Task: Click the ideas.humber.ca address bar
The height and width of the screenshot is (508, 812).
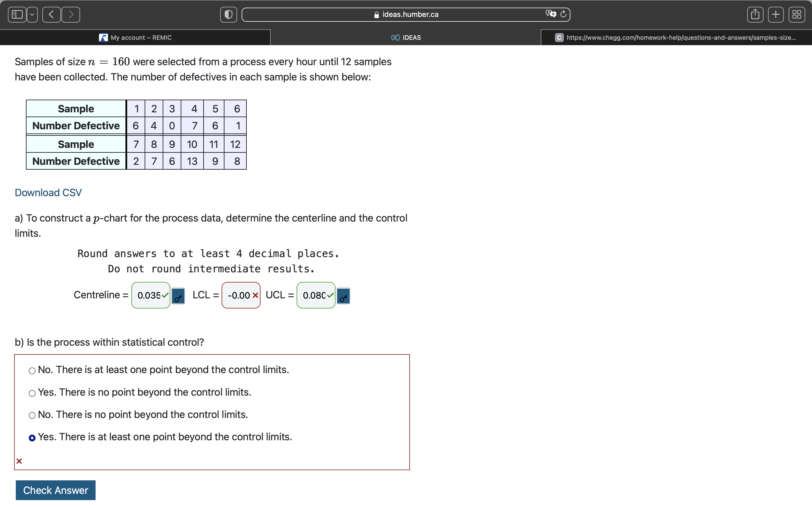Action: [x=406, y=14]
